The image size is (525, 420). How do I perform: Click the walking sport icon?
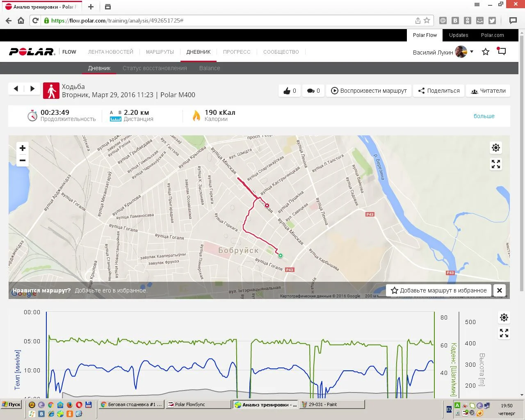click(51, 91)
